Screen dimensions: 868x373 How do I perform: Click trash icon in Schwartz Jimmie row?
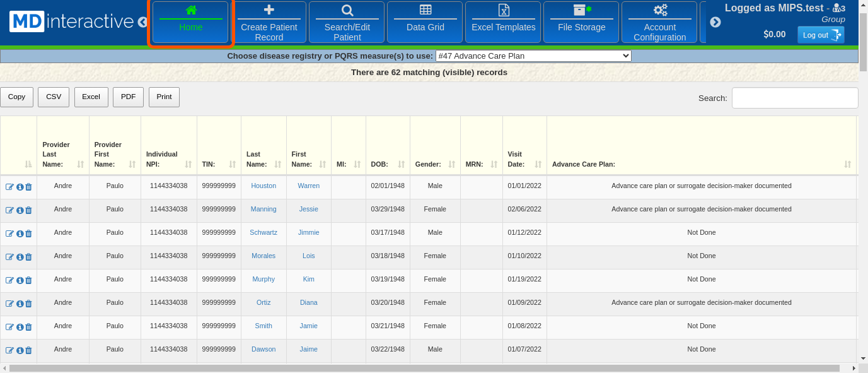pos(28,234)
